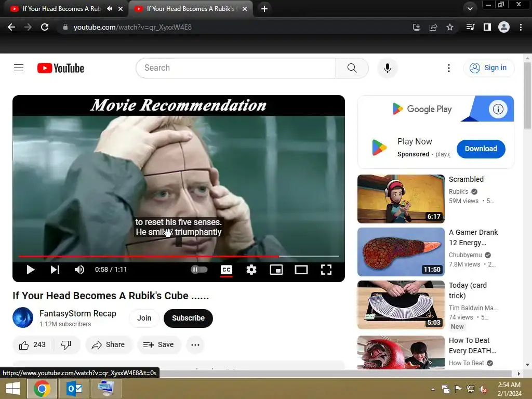Mute-indicator speaker icon on first tab

[109, 9]
